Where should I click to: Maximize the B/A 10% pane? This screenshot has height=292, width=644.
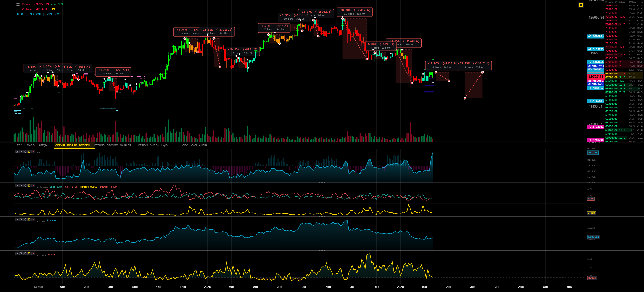coord(29,186)
